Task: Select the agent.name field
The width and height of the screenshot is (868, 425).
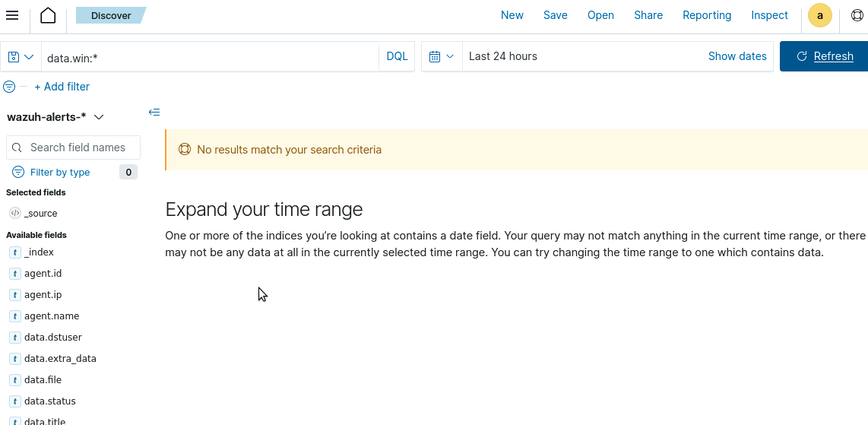Action: click(52, 316)
